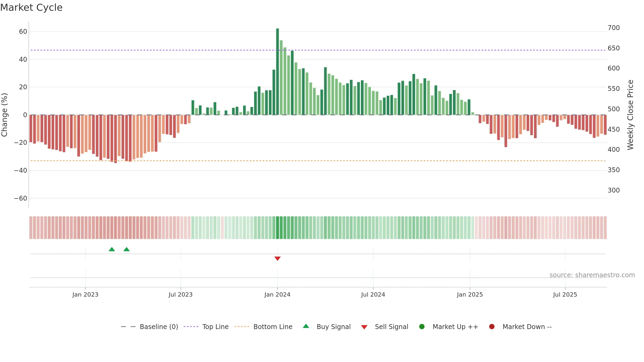This screenshot has height=362, width=644.
Task: Select the red sell signal marker near Jan 2024
Action: click(277, 258)
